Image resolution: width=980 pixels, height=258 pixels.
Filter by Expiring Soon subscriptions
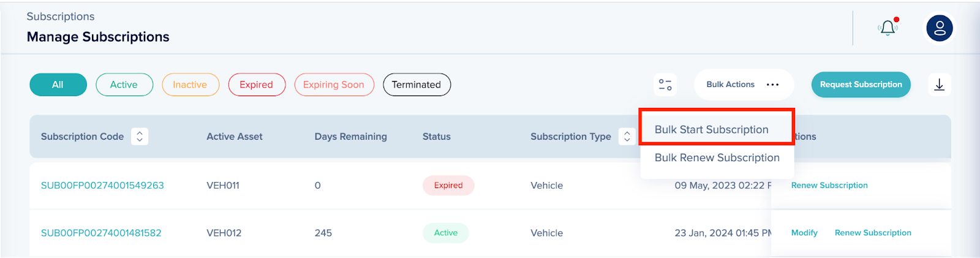click(x=333, y=85)
